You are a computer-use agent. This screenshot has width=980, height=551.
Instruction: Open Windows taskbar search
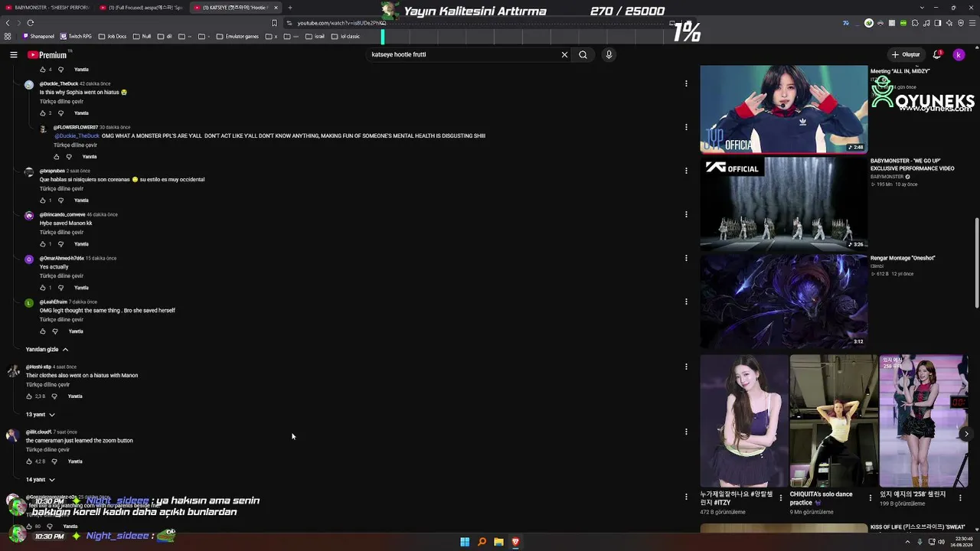[482, 542]
